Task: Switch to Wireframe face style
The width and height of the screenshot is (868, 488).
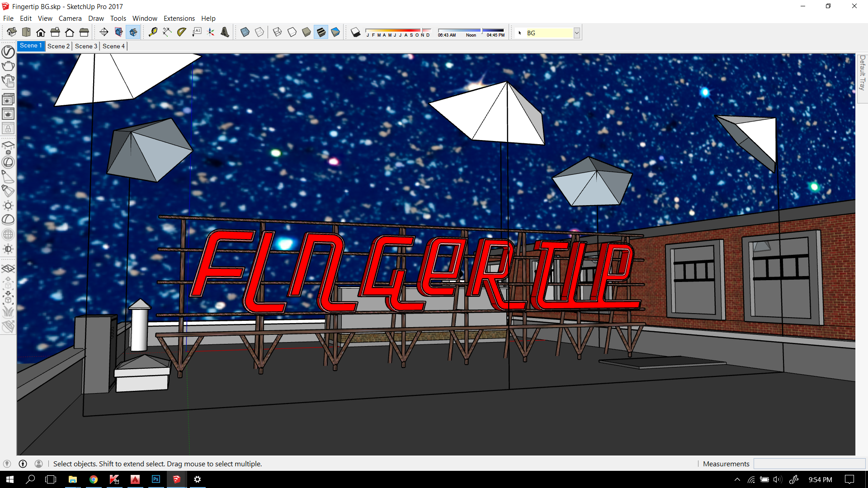Action: 277,32
